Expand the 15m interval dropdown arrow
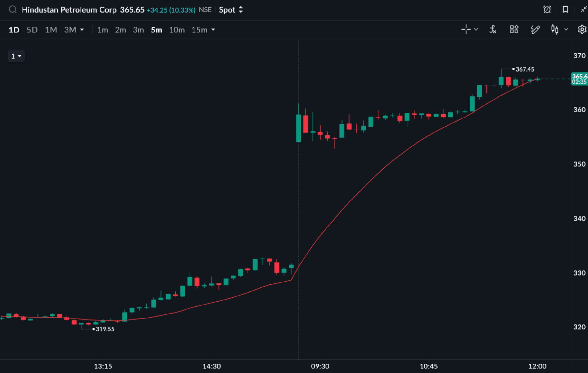The width and height of the screenshot is (588, 373). pyautogui.click(x=213, y=30)
